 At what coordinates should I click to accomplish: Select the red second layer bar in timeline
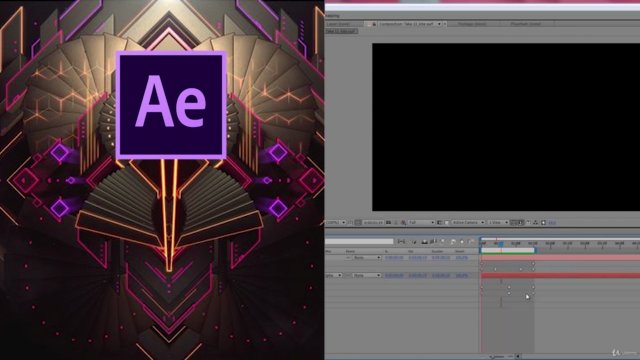560,276
